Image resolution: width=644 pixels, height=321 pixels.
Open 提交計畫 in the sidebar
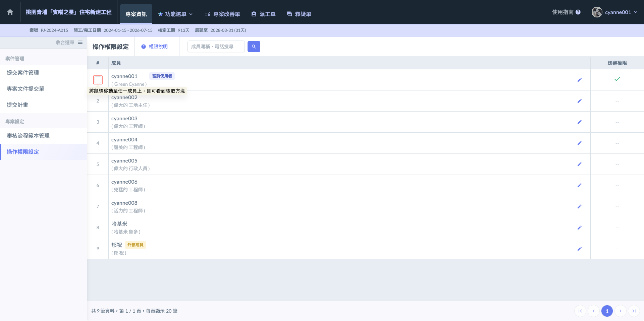pos(44,105)
